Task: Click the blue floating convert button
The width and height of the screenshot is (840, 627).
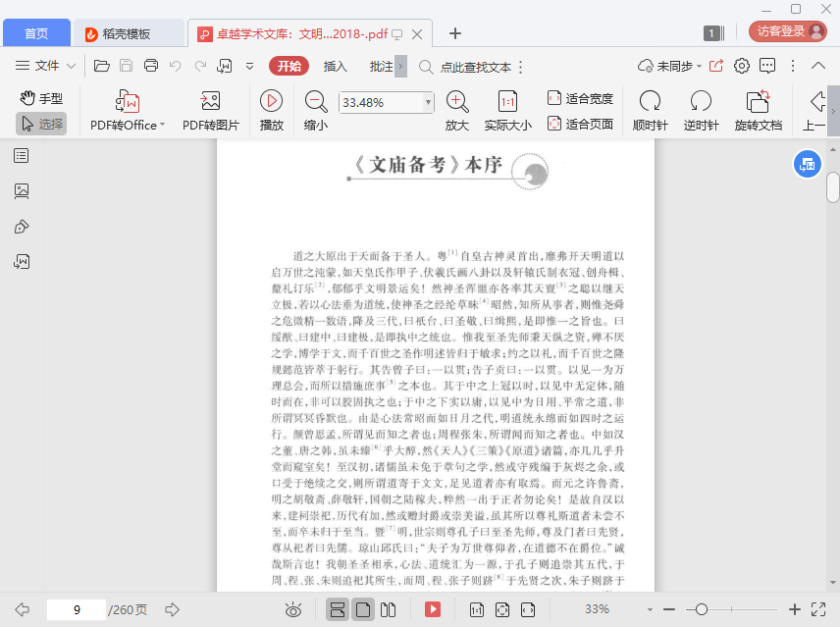Action: (x=807, y=165)
